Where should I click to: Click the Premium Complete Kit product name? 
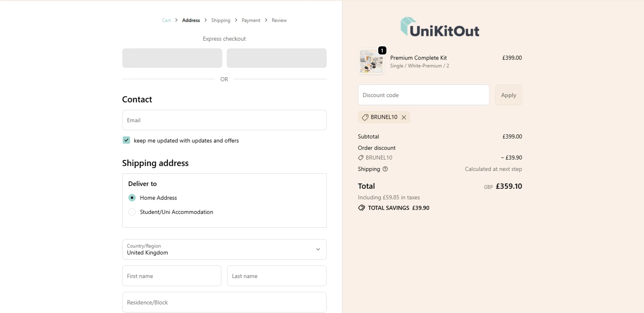[x=419, y=58]
